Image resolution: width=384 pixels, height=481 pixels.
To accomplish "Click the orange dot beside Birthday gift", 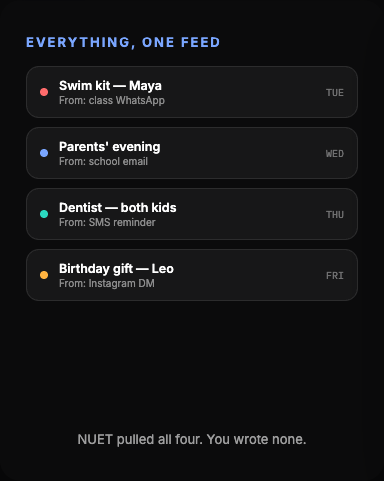I will click(x=44, y=275).
